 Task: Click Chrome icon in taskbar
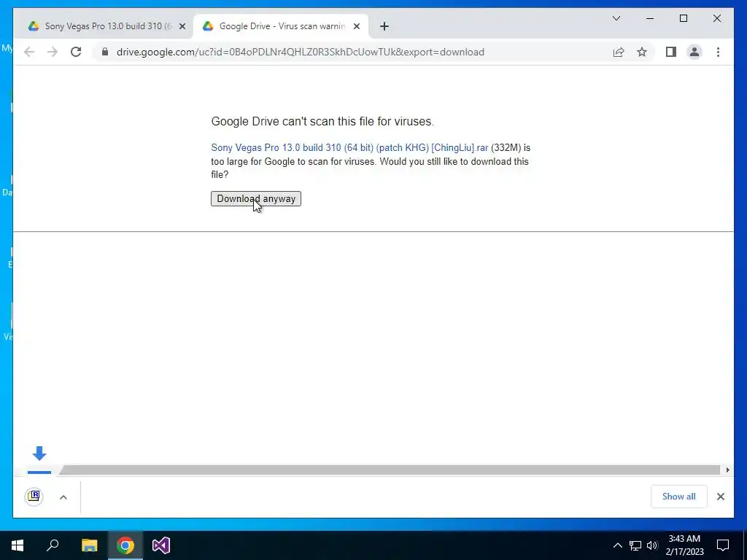125,545
